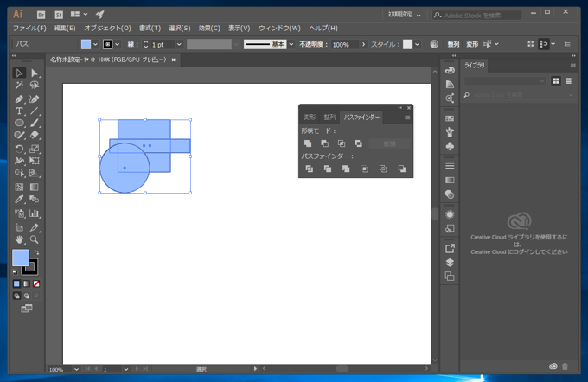Viewport: 588px width, 382px height.
Task: Click the Intersect shape mode icon
Action: point(342,143)
